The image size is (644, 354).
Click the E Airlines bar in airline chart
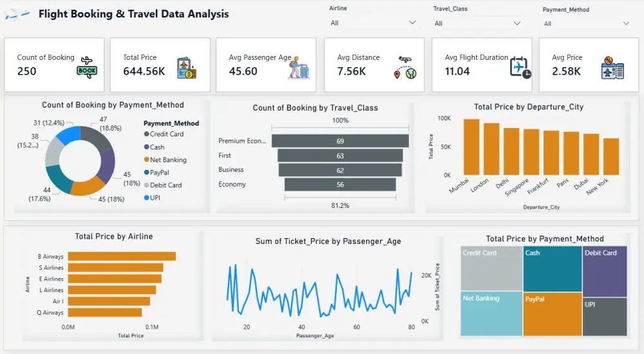point(115,279)
